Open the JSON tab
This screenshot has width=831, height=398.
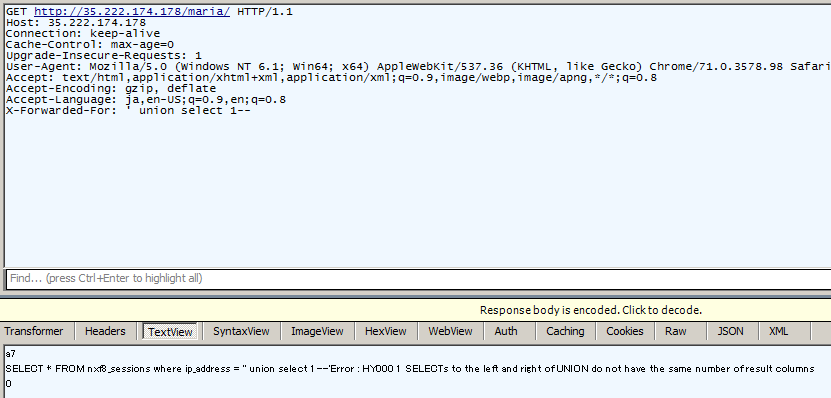(730, 331)
